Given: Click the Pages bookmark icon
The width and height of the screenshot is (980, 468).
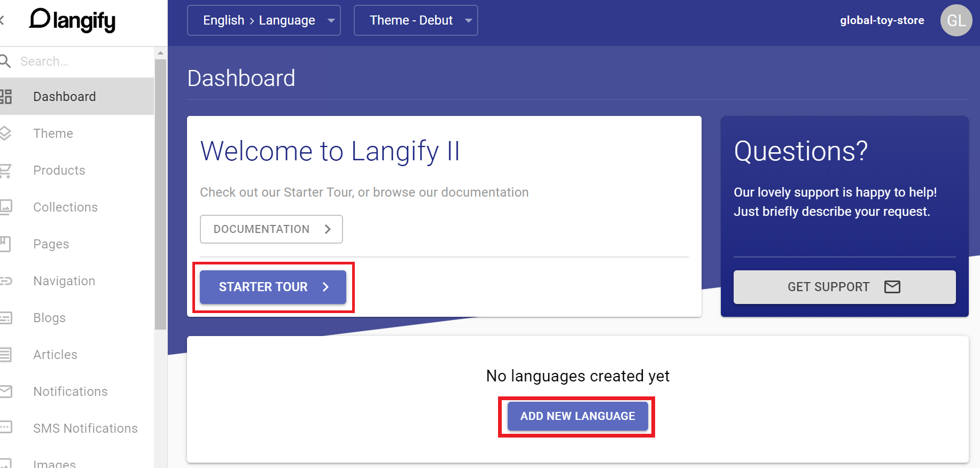Looking at the screenshot, I should [5, 244].
